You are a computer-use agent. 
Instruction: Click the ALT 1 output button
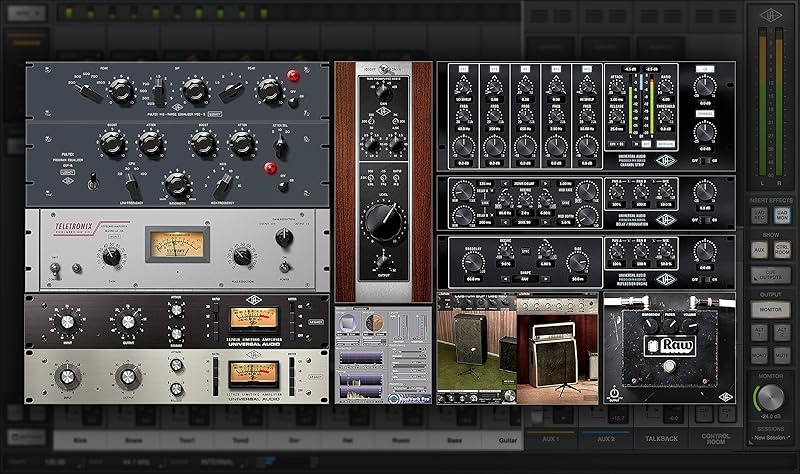pyautogui.click(x=759, y=333)
